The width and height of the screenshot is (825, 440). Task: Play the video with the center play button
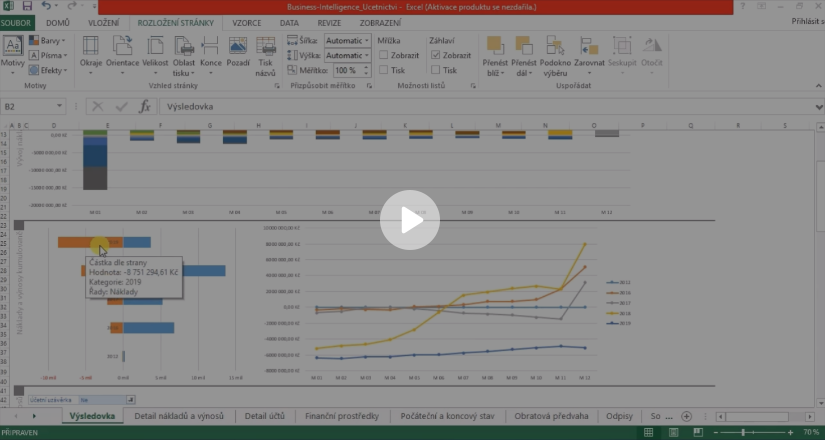pyautogui.click(x=410, y=220)
